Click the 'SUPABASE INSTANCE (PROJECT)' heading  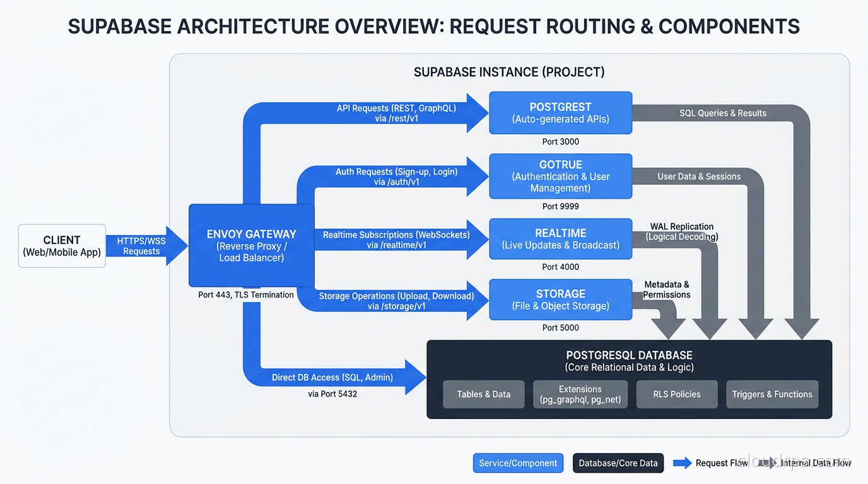509,72
